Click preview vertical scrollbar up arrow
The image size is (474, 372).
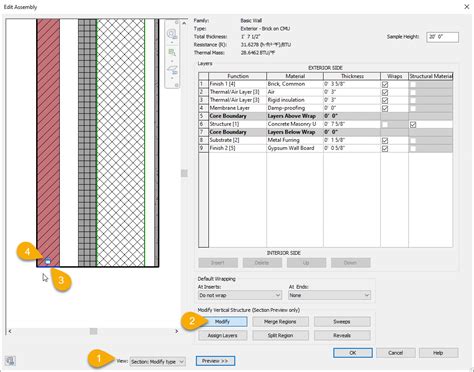184,23
